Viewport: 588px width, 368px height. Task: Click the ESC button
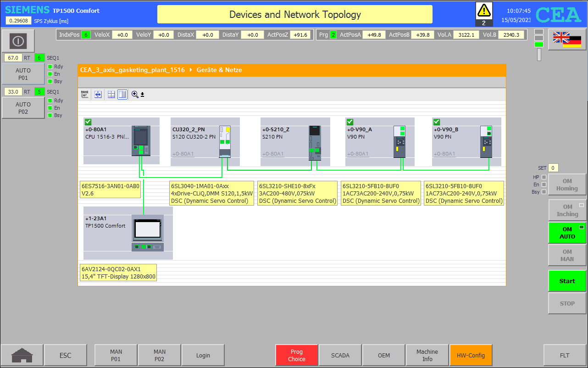(x=66, y=355)
